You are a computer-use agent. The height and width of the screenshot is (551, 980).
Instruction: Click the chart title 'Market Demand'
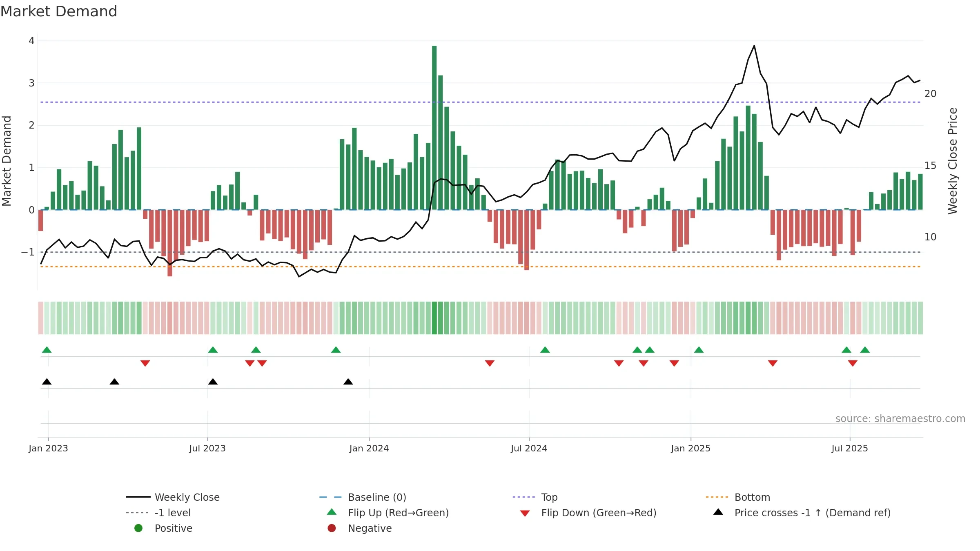click(59, 11)
